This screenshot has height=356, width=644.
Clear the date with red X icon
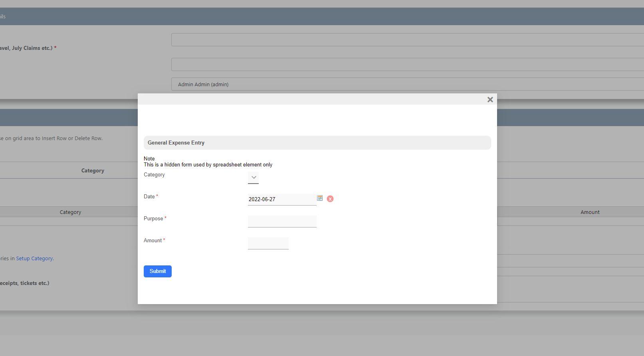coord(330,199)
